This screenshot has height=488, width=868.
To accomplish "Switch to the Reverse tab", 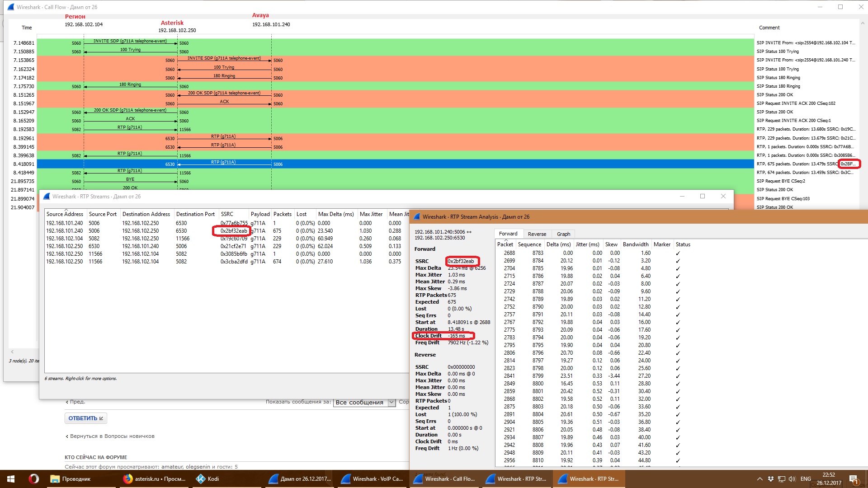I will [537, 234].
